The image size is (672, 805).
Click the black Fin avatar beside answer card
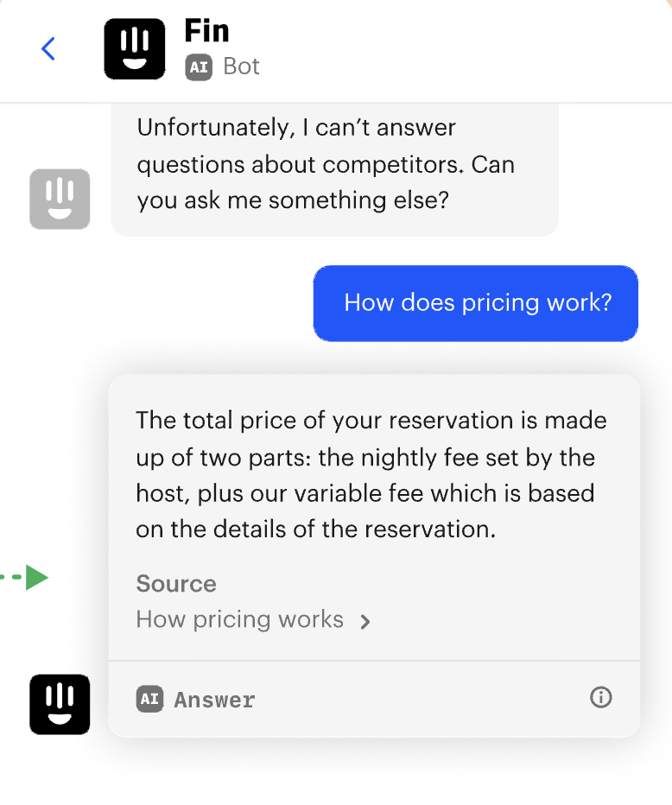[60, 704]
